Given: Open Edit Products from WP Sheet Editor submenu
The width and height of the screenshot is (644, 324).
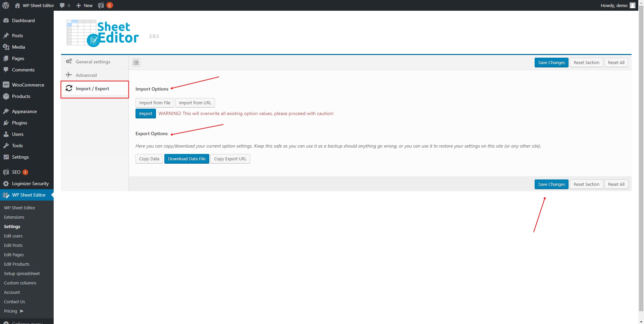Looking at the screenshot, I should coord(16,264).
